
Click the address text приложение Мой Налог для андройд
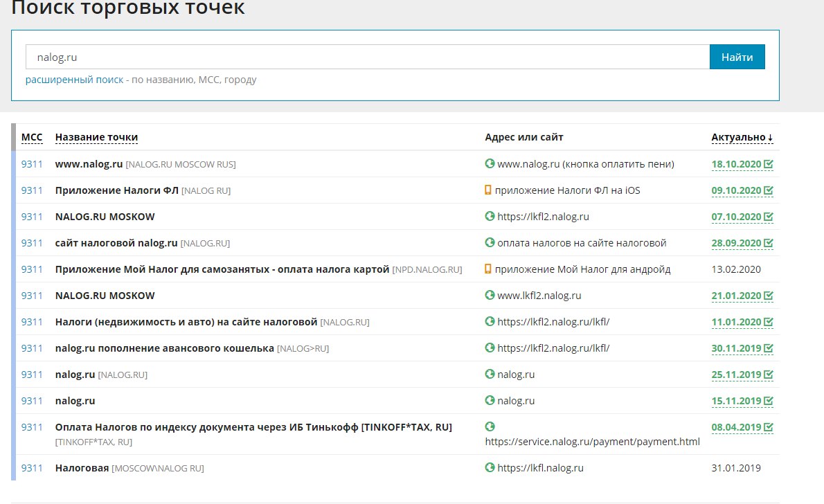point(582,269)
